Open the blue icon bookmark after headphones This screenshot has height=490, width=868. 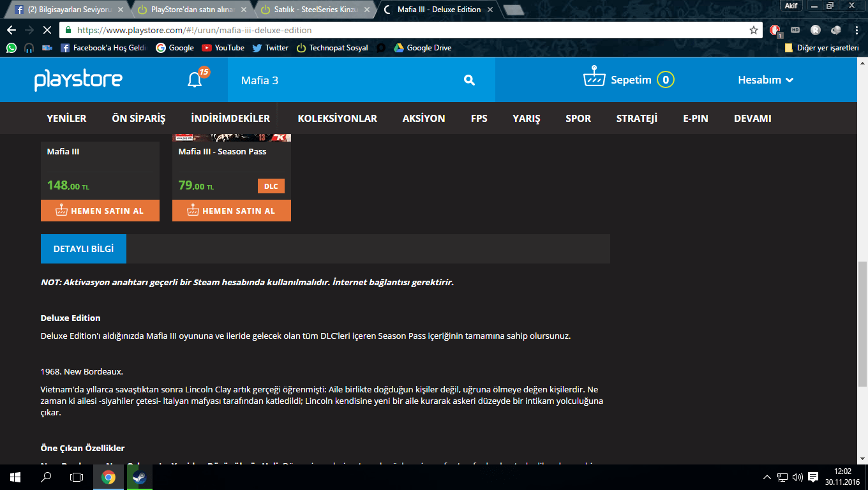pyautogui.click(x=47, y=48)
